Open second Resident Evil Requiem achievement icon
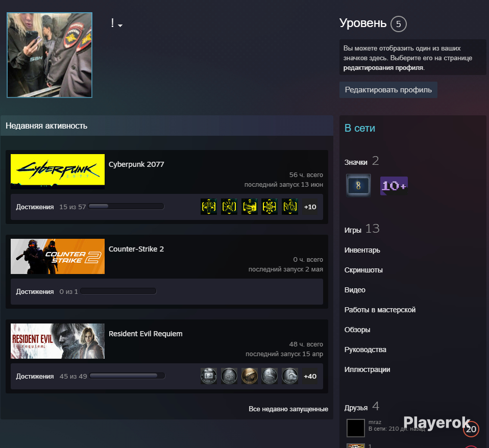 [229, 376]
